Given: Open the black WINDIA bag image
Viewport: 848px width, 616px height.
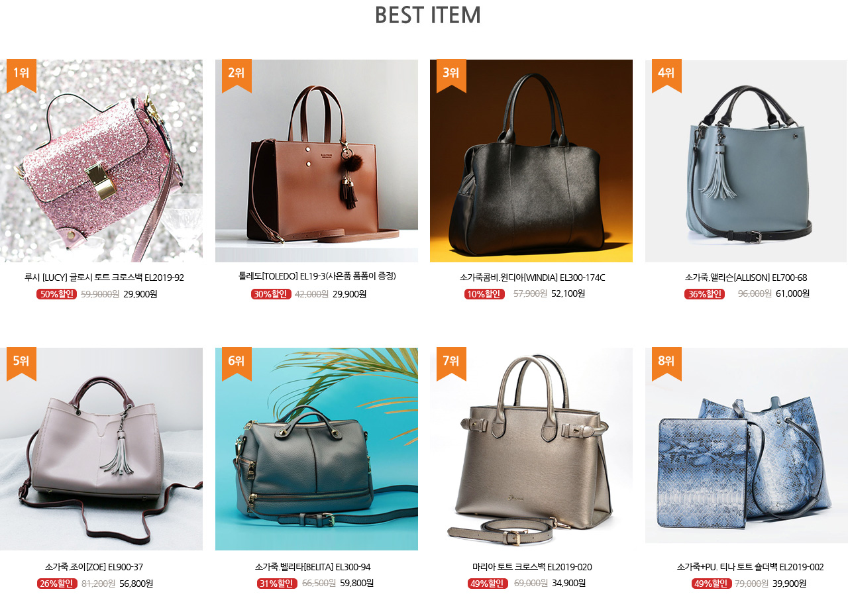Looking at the screenshot, I should [x=531, y=161].
